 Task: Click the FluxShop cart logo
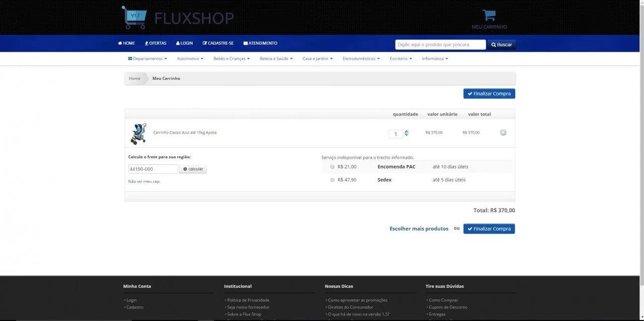[x=177, y=18]
